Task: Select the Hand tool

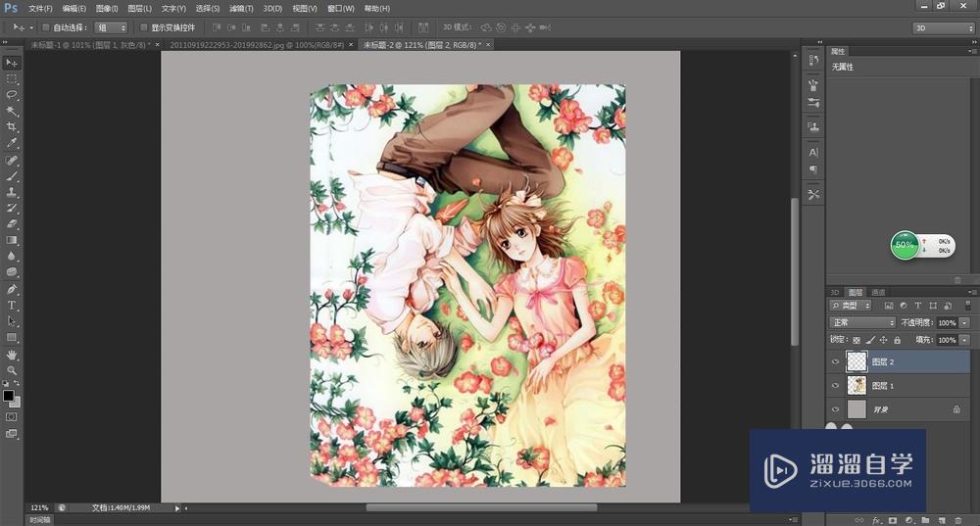Action: tap(12, 354)
